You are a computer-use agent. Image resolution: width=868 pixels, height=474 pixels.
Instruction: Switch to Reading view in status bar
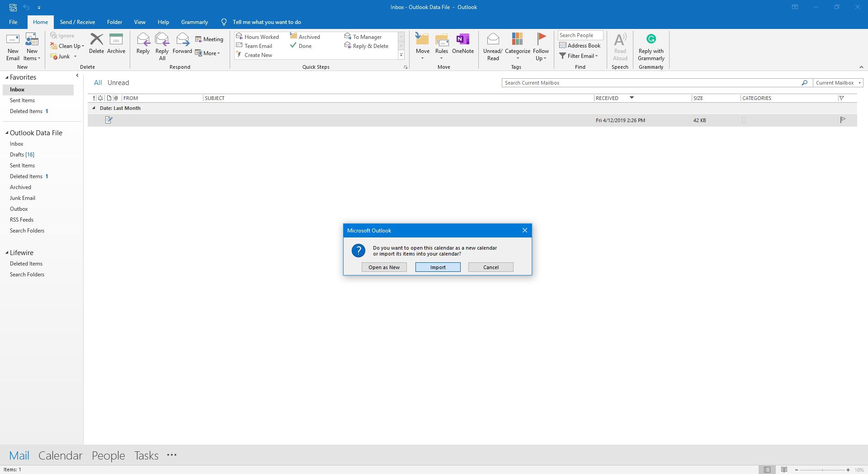(x=784, y=469)
